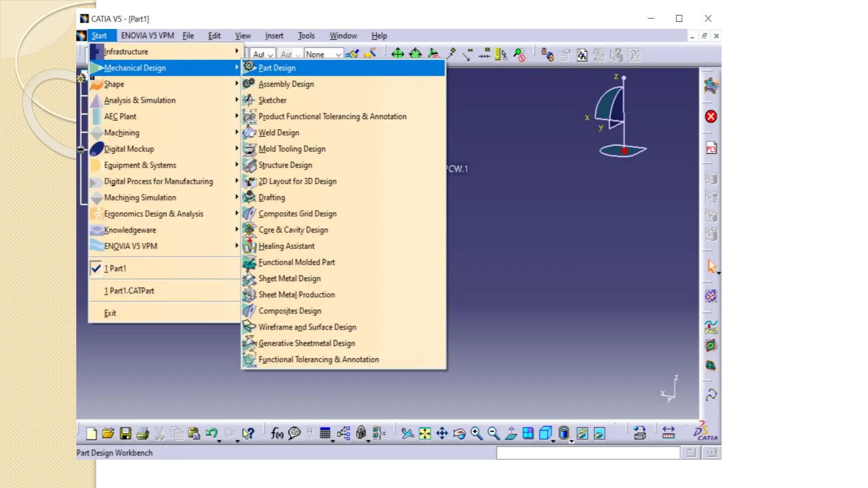Select the Pan view tool
868x488 pixels.
pos(442,433)
